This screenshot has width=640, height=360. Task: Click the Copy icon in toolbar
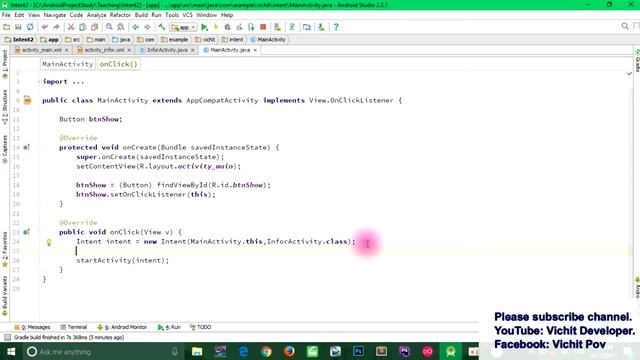pos(82,27)
